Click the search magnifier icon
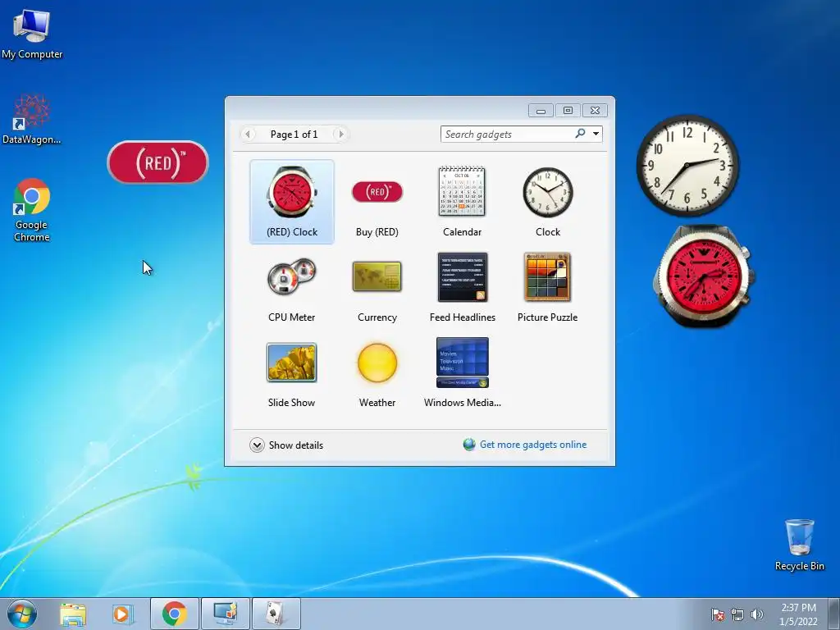The width and height of the screenshot is (840, 630). point(580,134)
